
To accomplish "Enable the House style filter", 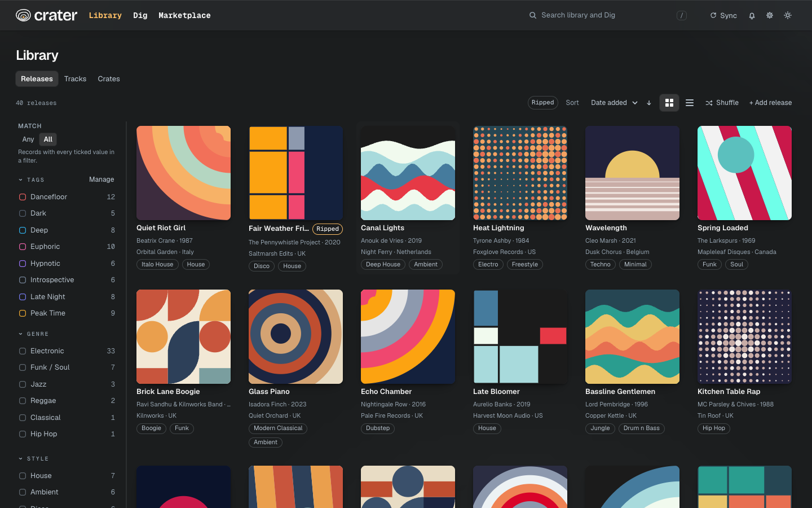I will 23,476.
